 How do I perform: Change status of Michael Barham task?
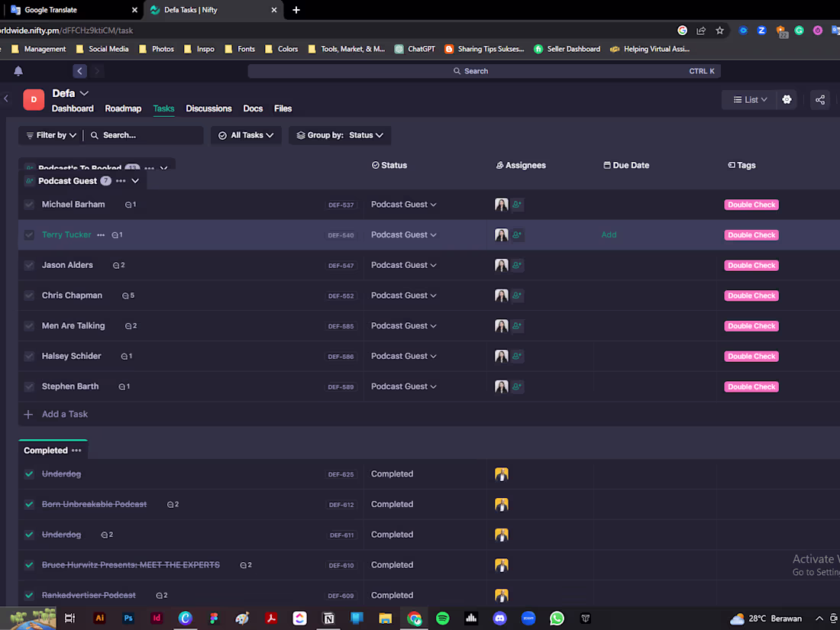coord(403,204)
